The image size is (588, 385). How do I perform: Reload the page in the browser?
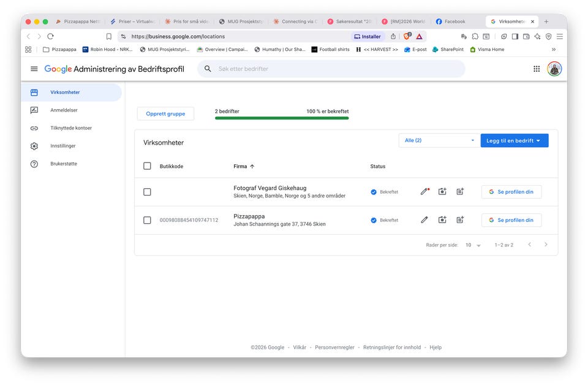pyautogui.click(x=51, y=36)
